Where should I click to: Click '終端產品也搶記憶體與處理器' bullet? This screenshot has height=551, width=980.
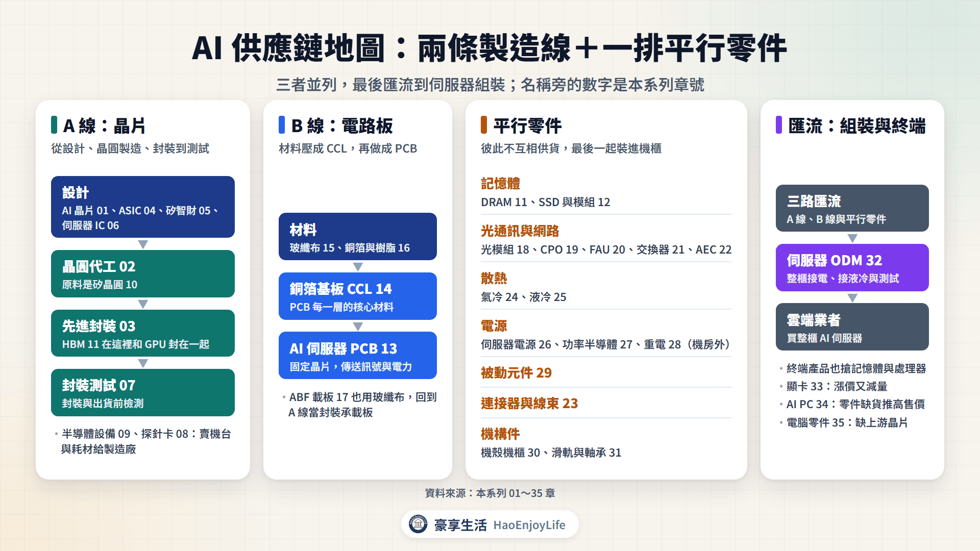(x=856, y=368)
